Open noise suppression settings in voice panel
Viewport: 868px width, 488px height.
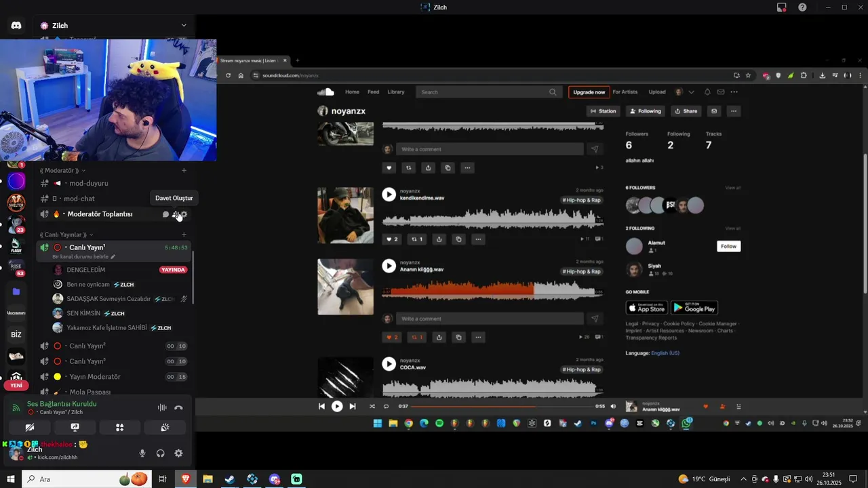coord(162,407)
